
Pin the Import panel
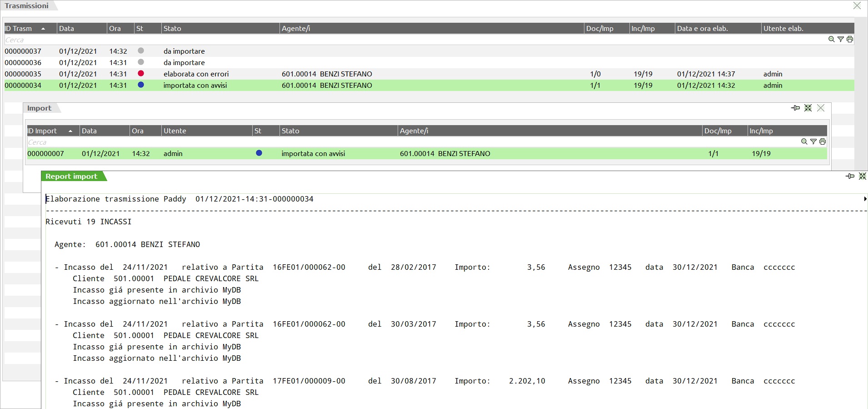point(795,108)
